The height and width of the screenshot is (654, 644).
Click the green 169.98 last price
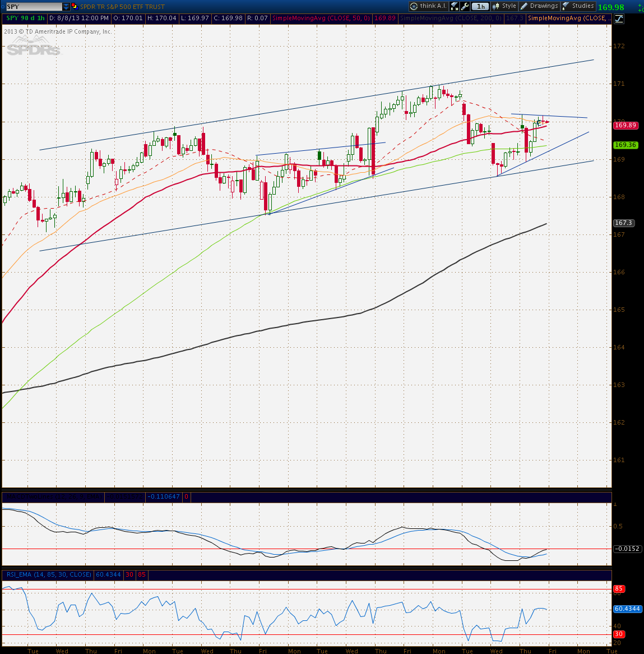611,7
